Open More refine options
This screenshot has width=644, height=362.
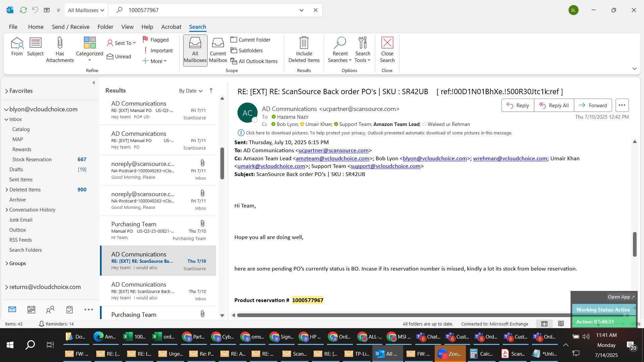[154, 61]
